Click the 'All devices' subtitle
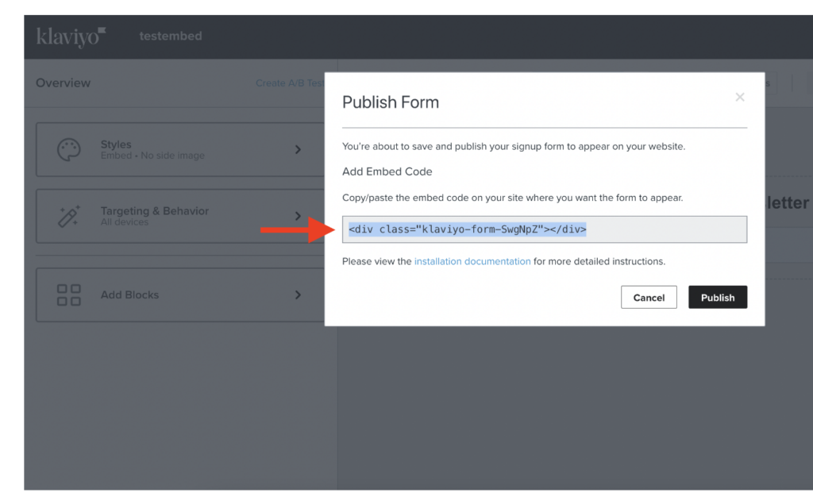 pyautogui.click(x=125, y=222)
